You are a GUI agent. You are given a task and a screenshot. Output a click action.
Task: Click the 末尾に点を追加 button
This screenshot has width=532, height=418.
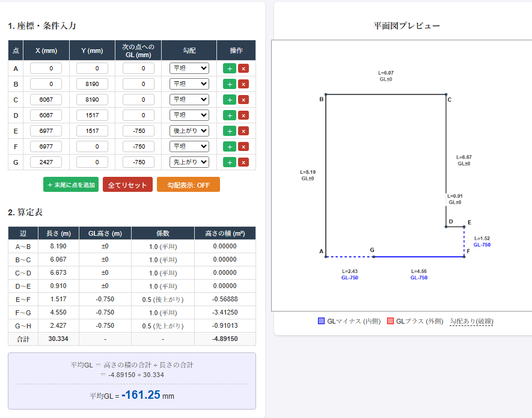71,185
